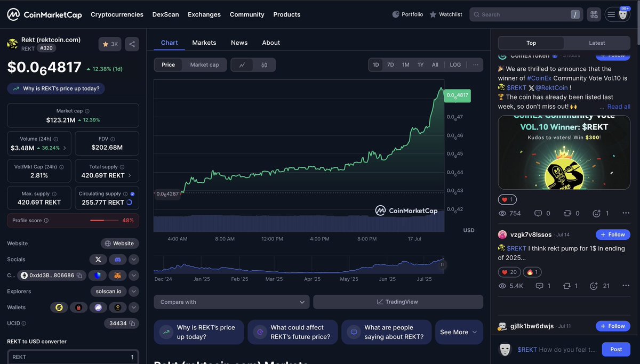This screenshot has height=364, width=640.
Task: Repost vzgk7v8lssos post showing 1 repost
Action: (570, 286)
